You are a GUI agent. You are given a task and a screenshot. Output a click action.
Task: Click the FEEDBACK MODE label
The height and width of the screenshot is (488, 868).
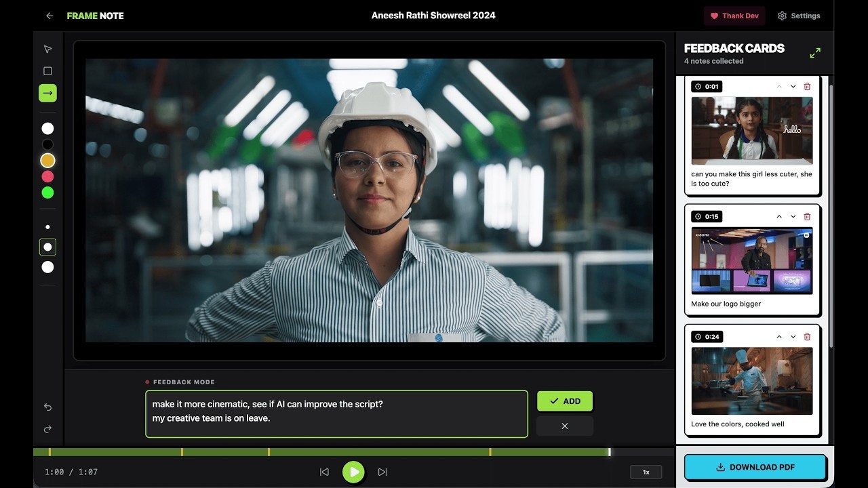click(x=184, y=382)
